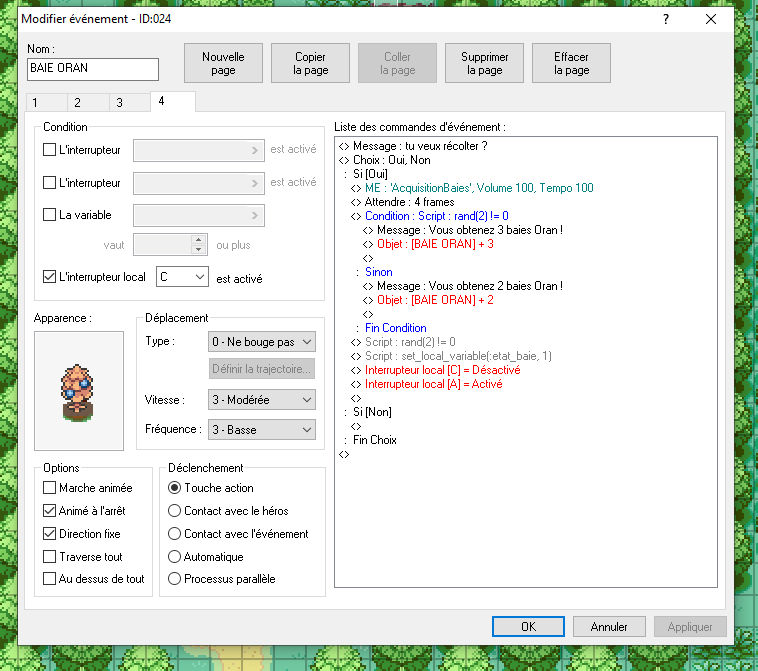Image resolution: width=758 pixels, height=671 pixels.
Task: Disable the Animé à l'arrêt option
Action: 49,511
